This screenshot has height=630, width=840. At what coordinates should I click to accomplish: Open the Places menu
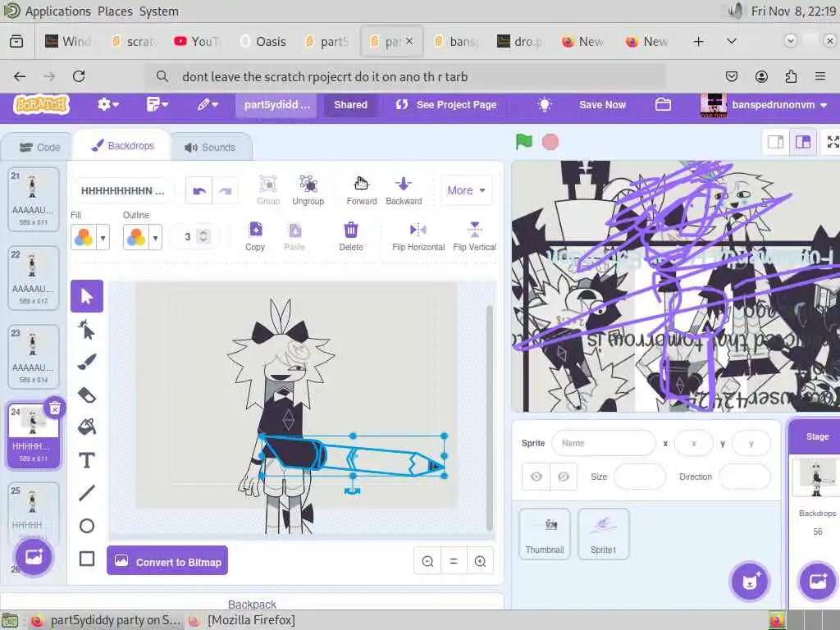[x=115, y=11]
